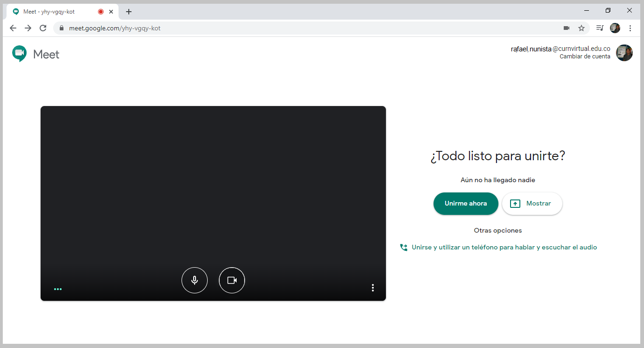Toggle the microphone button in preview
644x348 pixels.
(x=195, y=280)
